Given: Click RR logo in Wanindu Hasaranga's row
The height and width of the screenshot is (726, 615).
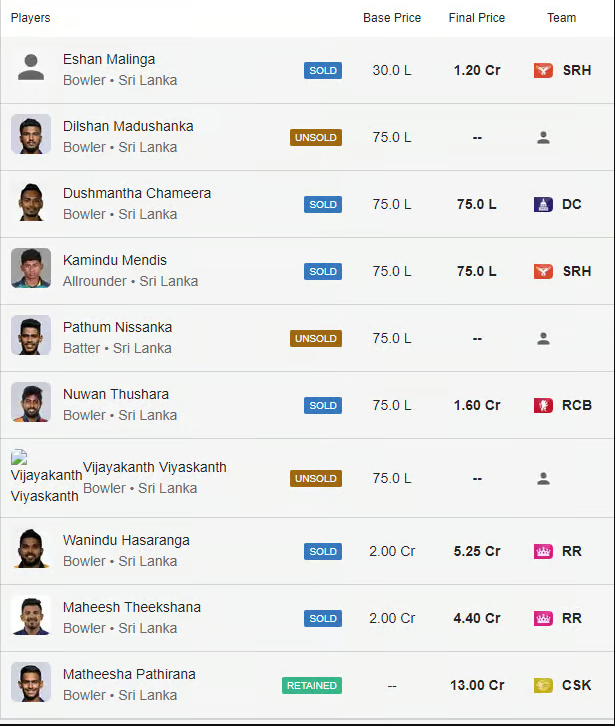Looking at the screenshot, I should pos(543,551).
